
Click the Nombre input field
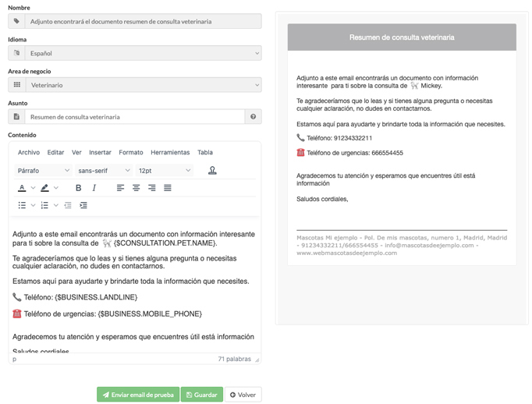pyautogui.click(x=143, y=21)
